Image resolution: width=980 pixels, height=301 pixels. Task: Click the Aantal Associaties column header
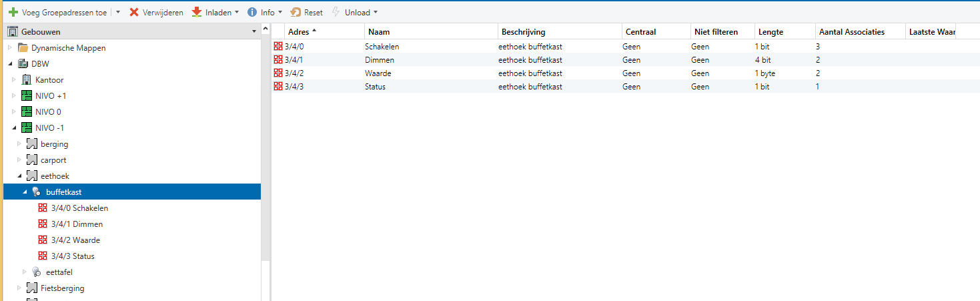tap(851, 31)
